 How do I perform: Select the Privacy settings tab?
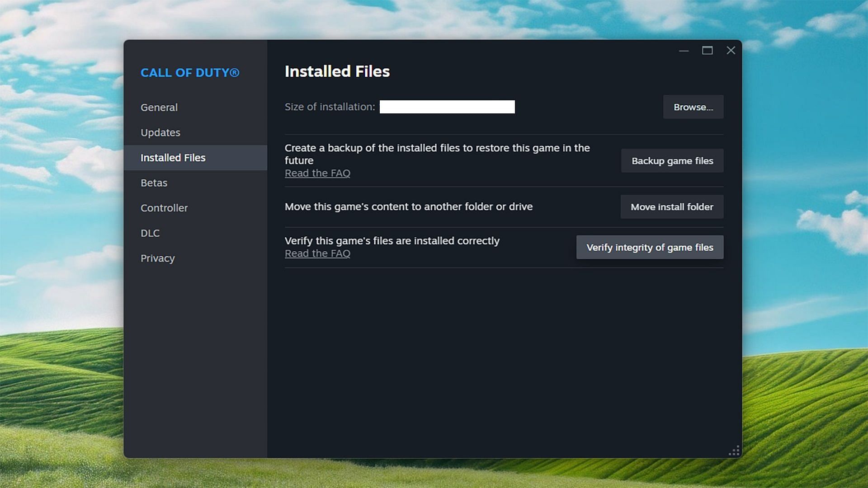pyautogui.click(x=157, y=258)
